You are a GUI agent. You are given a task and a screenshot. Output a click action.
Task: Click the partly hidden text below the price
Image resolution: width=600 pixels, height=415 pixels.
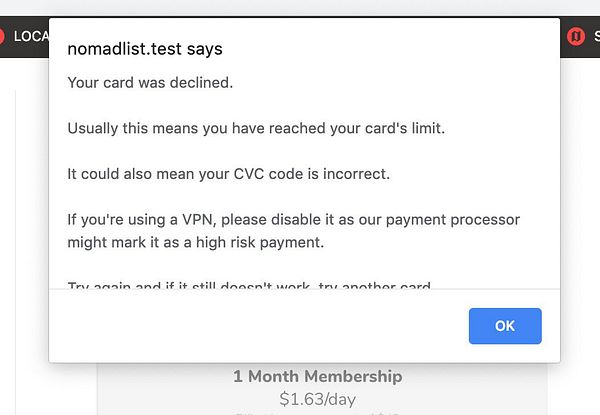tap(317, 412)
